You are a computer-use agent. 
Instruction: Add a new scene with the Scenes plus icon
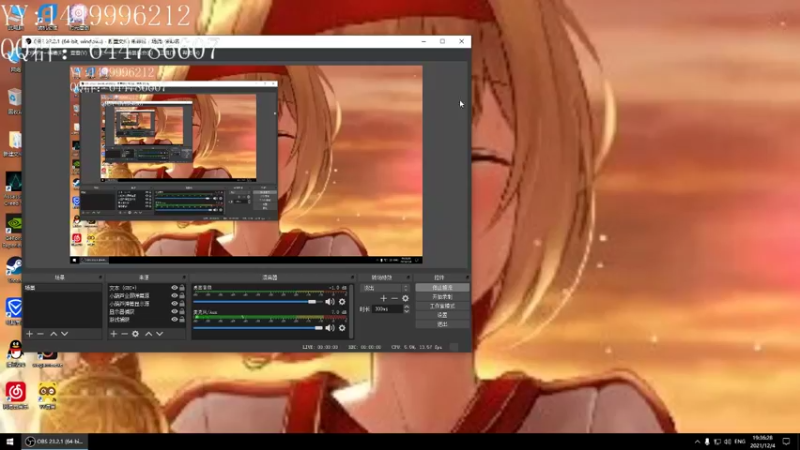tap(30, 334)
